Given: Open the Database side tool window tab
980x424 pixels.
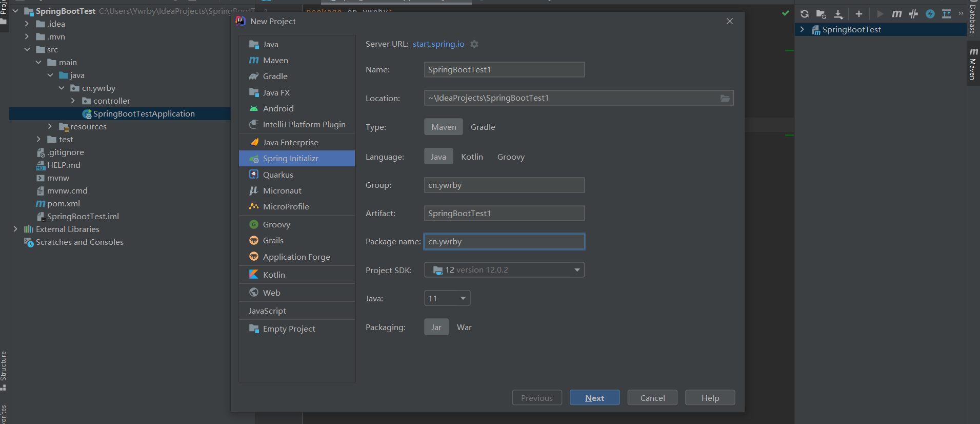Looking at the screenshot, I should tap(973, 18).
